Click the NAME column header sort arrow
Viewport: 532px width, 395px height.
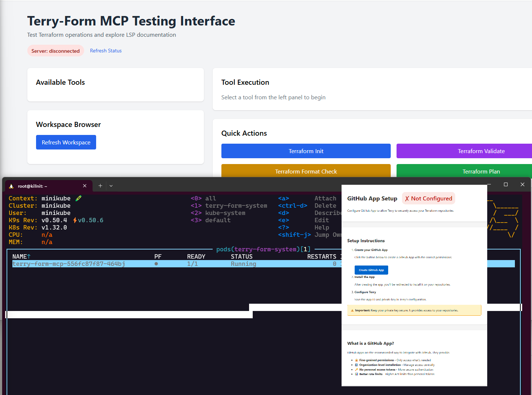[29, 256]
